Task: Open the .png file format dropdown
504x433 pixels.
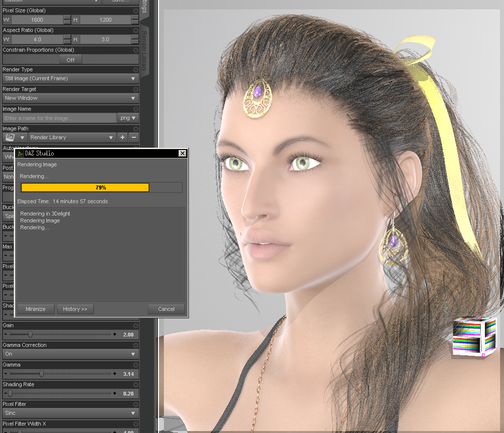Action: coord(127,118)
